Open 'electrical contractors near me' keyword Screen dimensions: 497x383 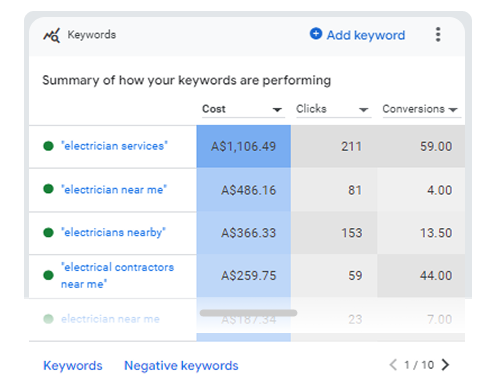coord(117,276)
